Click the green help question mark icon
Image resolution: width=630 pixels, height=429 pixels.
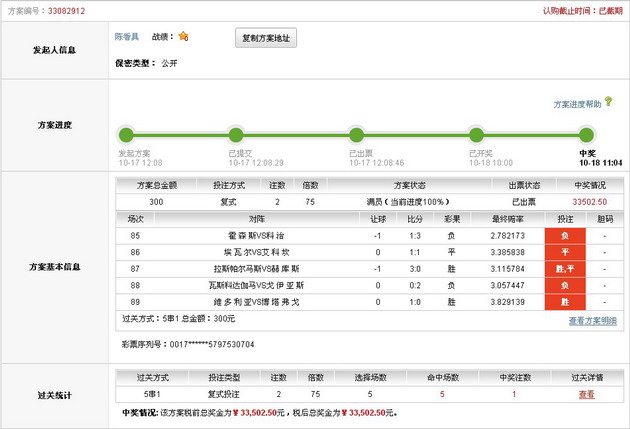[x=608, y=102]
